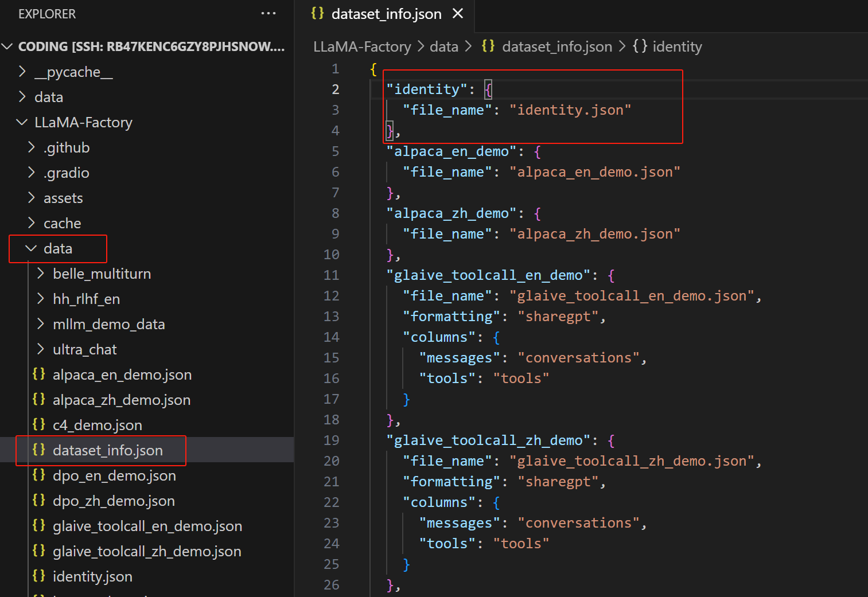The width and height of the screenshot is (868, 597).
Task: Click "glaive_toolcall_en_demo" key on line 11
Action: coord(489,275)
